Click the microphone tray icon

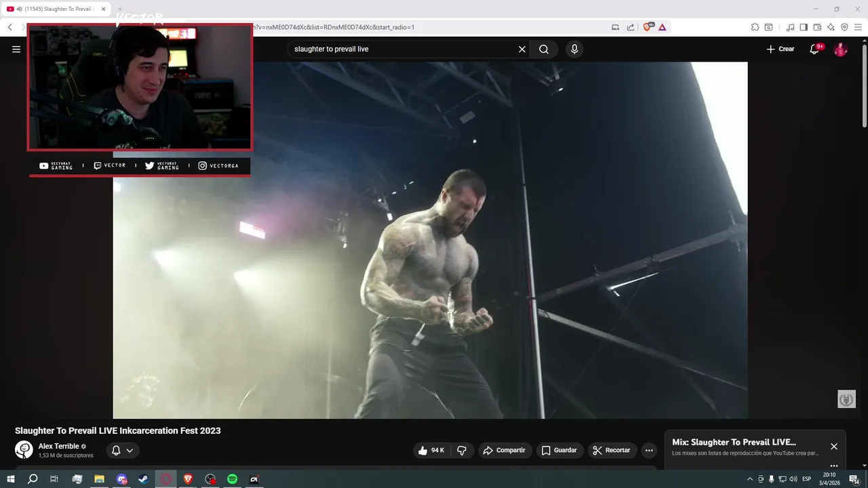tap(771, 479)
